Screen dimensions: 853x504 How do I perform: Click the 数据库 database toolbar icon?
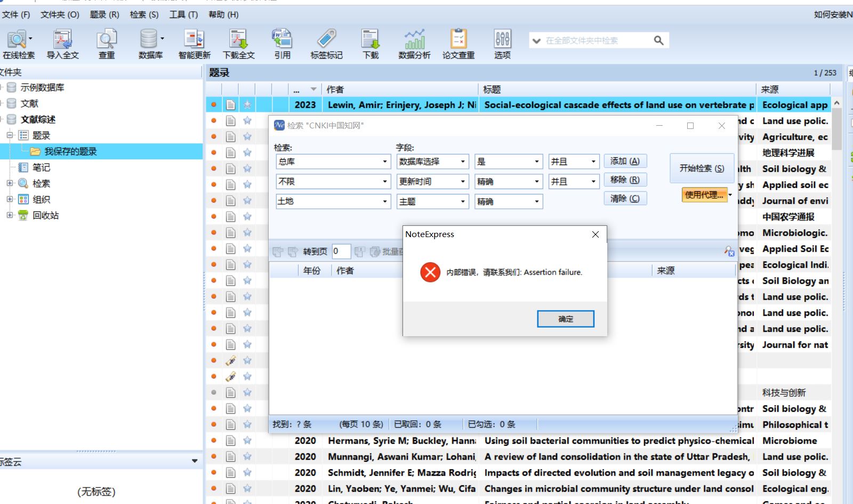coord(150,44)
